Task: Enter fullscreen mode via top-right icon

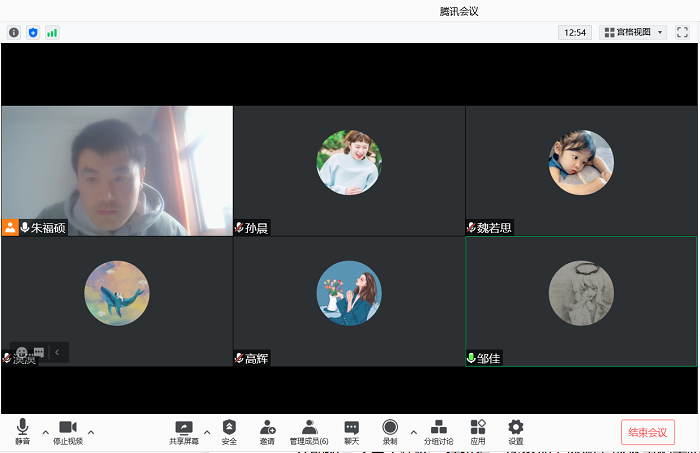Action: [x=683, y=32]
